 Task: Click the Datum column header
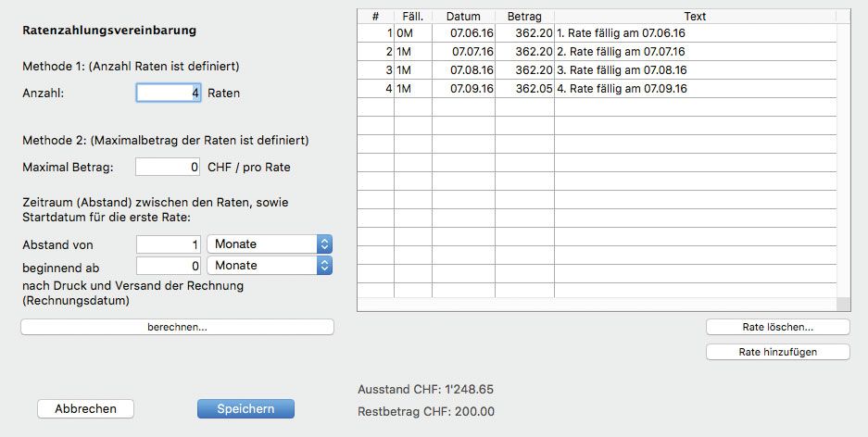[463, 17]
